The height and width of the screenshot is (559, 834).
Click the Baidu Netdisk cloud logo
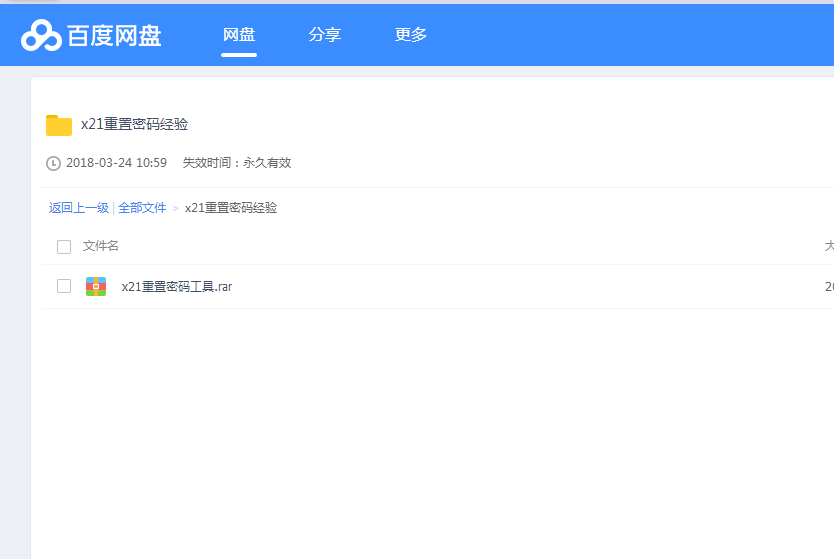(41, 35)
